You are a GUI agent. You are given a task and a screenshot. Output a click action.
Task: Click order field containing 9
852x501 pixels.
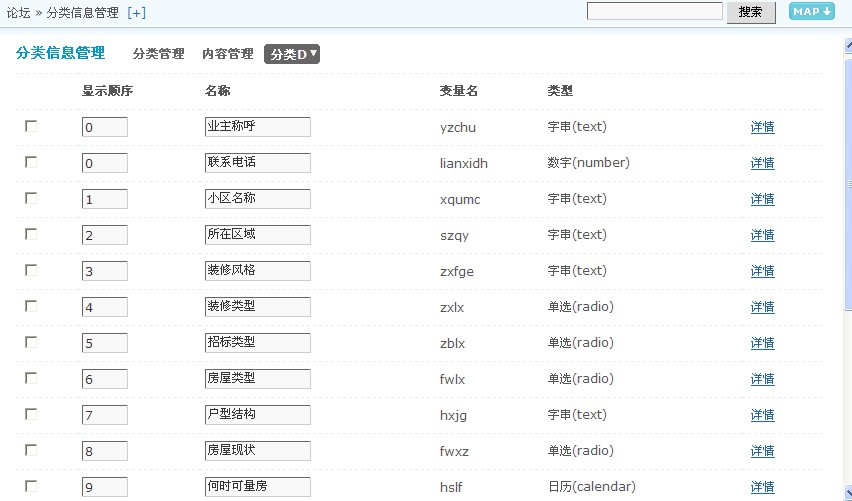pyautogui.click(x=105, y=487)
